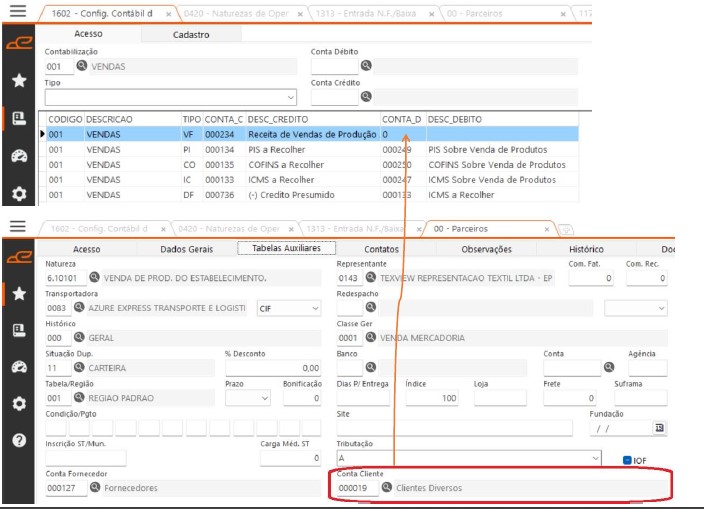Expand the Tipo dropdown
The width and height of the screenshot is (704, 509).
coord(291,98)
